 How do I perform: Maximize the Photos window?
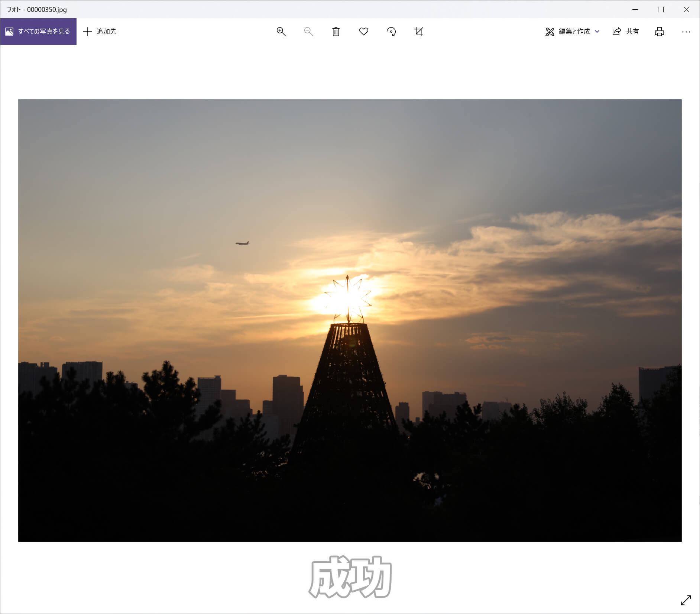coord(661,9)
